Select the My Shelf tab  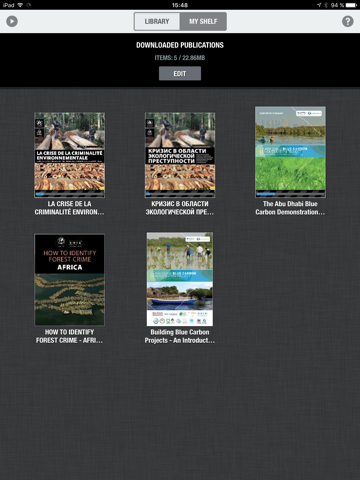203,21
